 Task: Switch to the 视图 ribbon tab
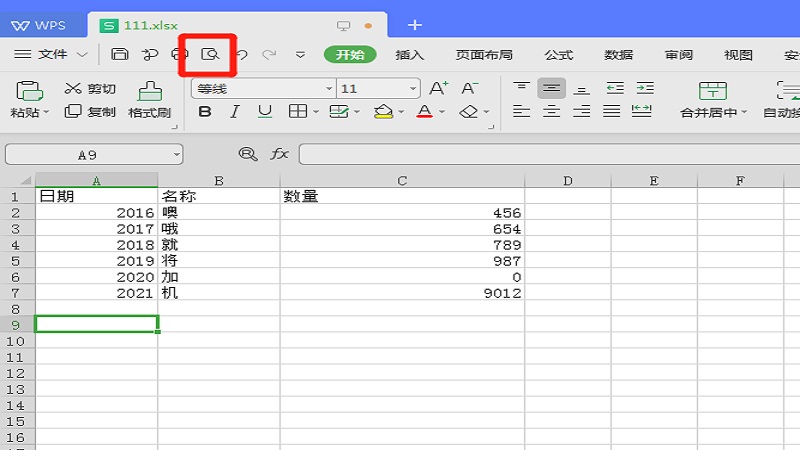point(738,55)
